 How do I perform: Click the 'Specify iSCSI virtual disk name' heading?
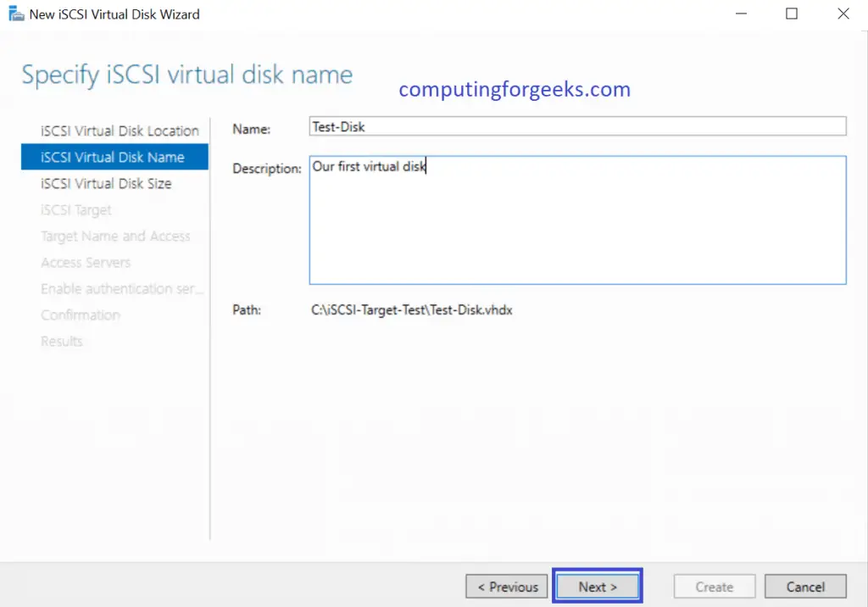click(186, 75)
